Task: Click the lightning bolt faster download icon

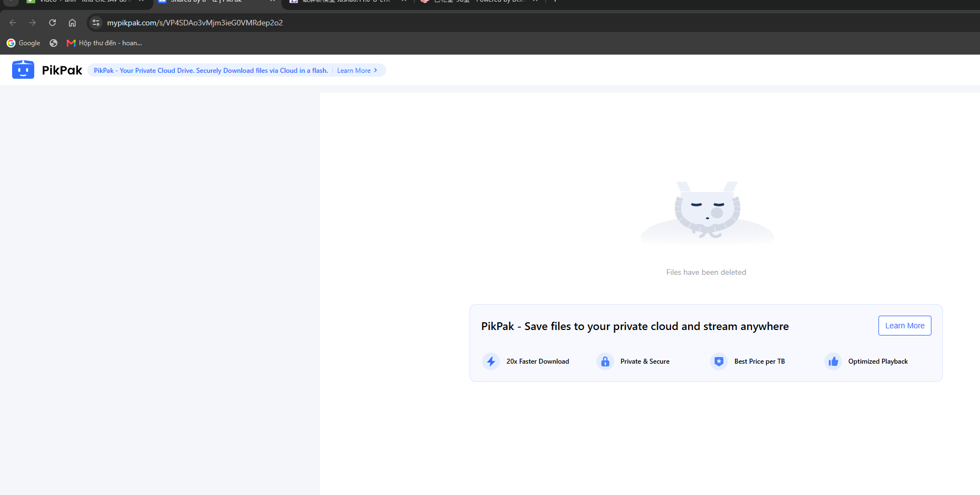Action: tap(491, 361)
